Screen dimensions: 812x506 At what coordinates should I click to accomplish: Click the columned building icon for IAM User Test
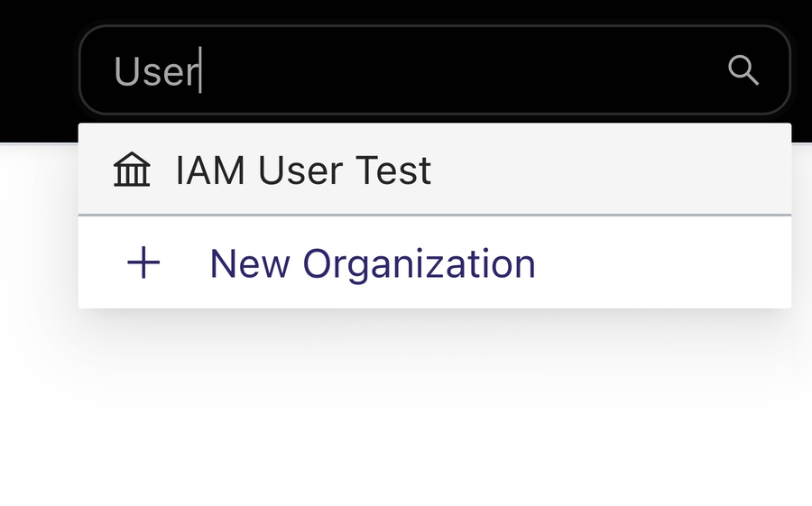tap(132, 170)
